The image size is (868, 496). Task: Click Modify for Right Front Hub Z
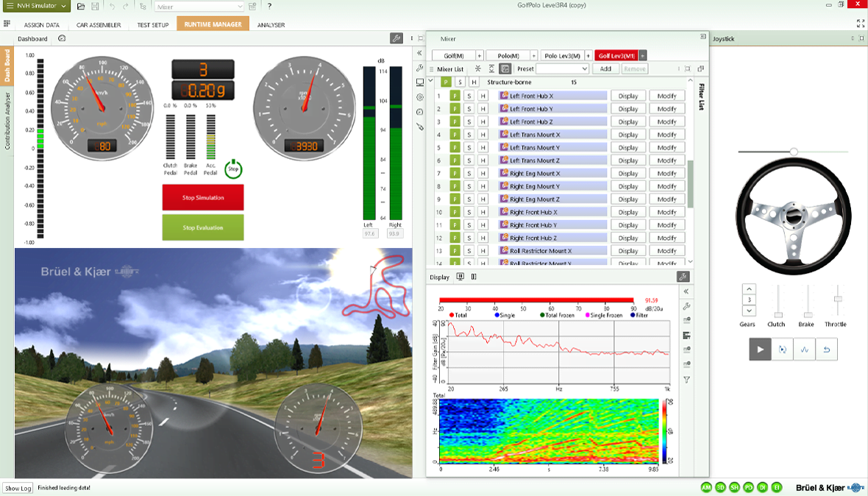[x=666, y=238]
